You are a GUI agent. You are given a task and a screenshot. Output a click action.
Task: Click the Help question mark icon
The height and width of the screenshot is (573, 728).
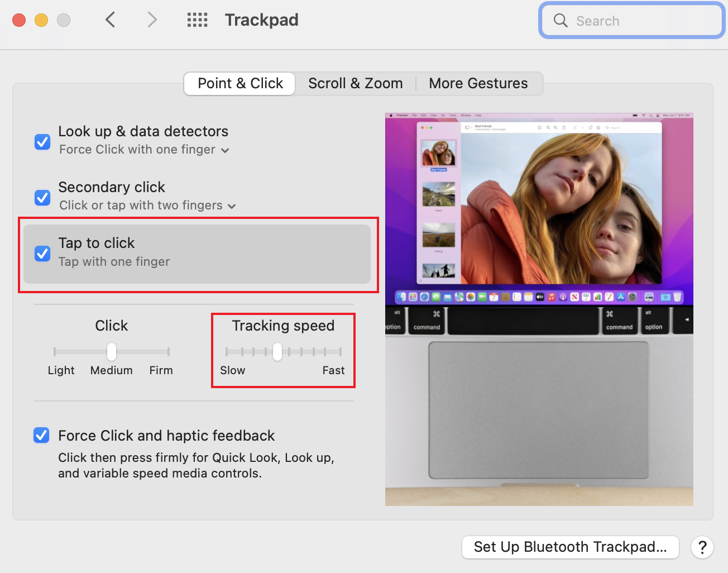tap(702, 547)
